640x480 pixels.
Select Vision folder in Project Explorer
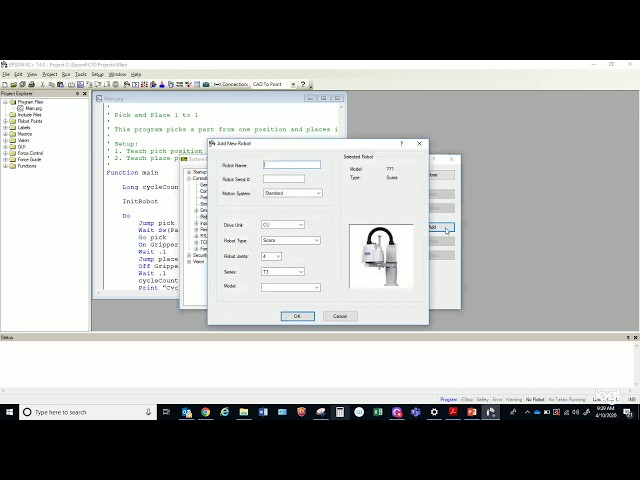pyautogui.click(x=23, y=140)
